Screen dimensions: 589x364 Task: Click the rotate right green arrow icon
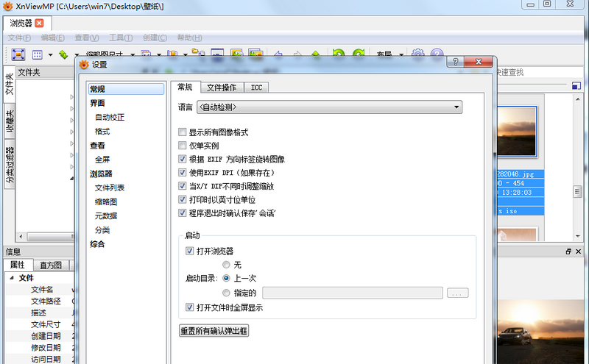pos(359,54)
